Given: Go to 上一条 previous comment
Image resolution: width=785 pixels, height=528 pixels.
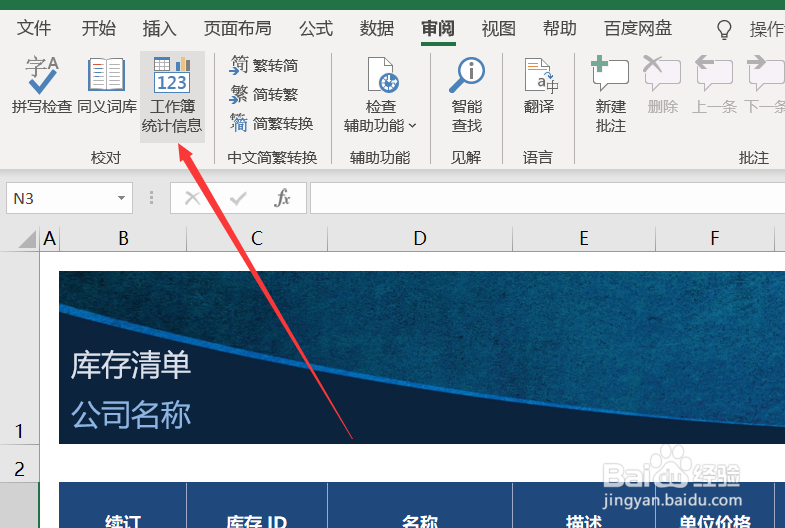Looking at the screenshot, I should pos(714,85).
